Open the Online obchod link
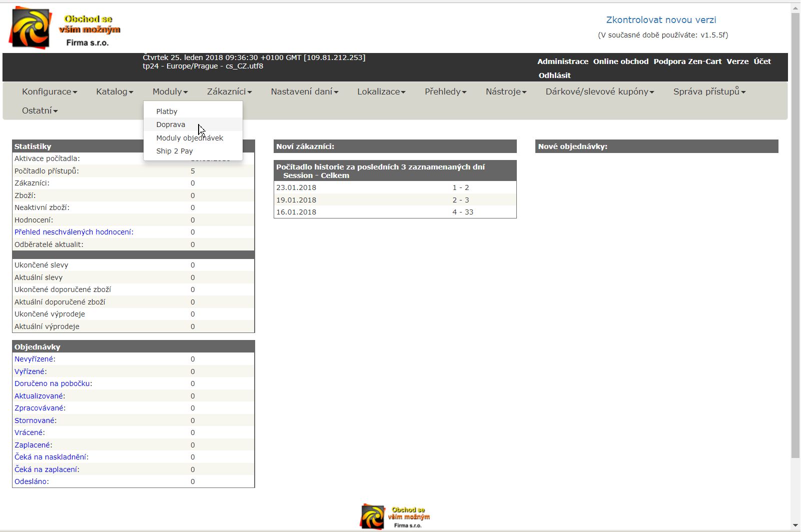This screenshot has height=532, width=801. click(620, 61)
